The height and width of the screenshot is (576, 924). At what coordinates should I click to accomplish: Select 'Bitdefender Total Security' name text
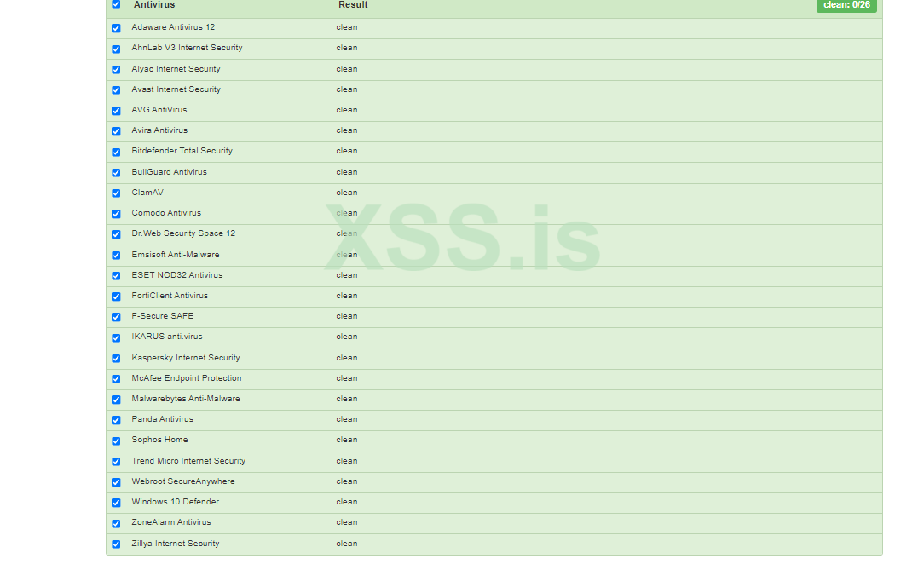tap(182, 151)
